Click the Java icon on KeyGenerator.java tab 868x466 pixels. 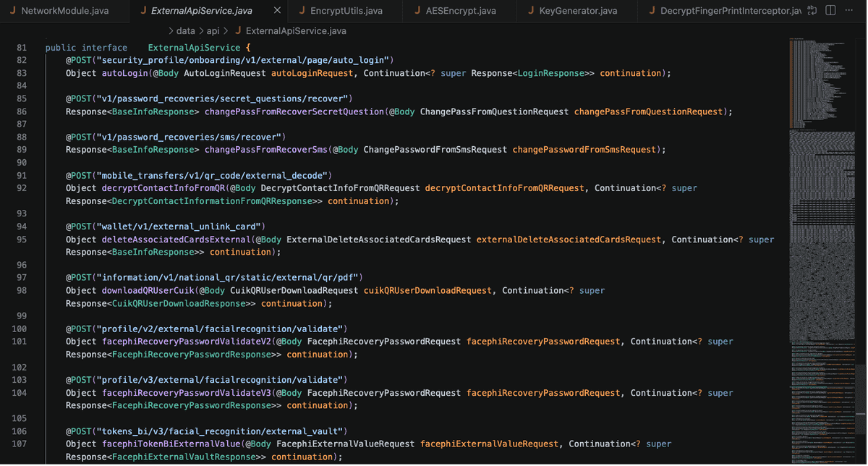tap(532, 11)
